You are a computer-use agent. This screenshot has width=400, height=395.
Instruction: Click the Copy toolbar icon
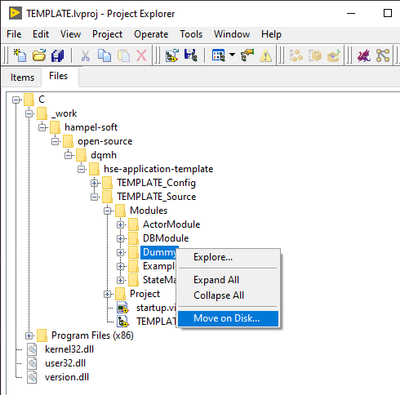pyautogui.click(x=104, y=55)
